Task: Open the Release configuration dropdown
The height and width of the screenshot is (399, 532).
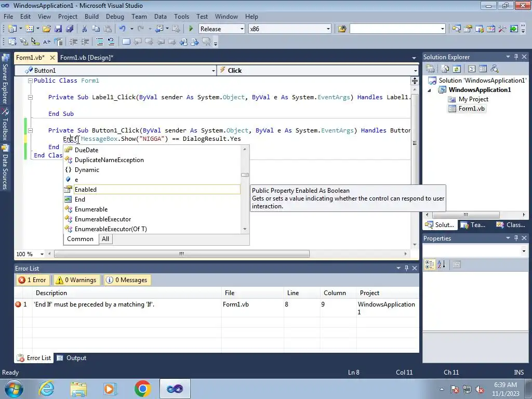Action: click(x=242, y=29)
